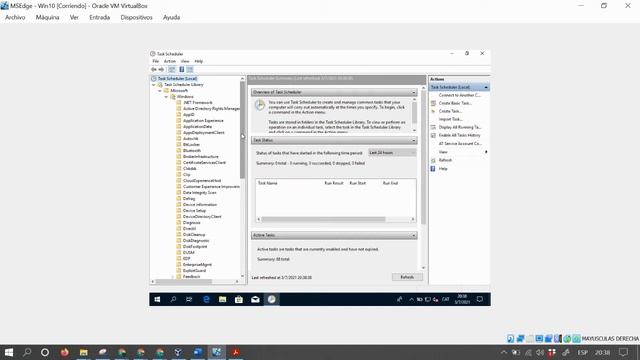Screen dimensions: 640x360
Task: Select the AppxDeploymentClient folder
Action: coord(203,133)
